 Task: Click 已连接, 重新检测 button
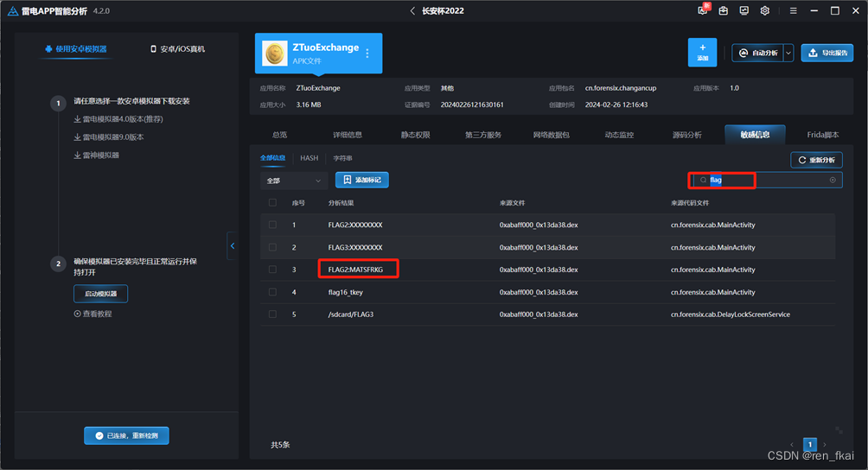coord(127,435)
